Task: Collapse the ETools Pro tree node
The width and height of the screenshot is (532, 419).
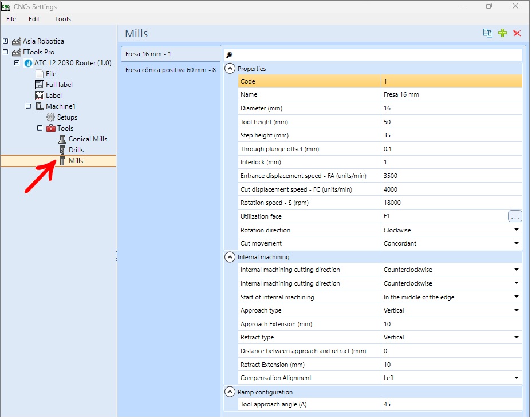Action: (5, 52)
